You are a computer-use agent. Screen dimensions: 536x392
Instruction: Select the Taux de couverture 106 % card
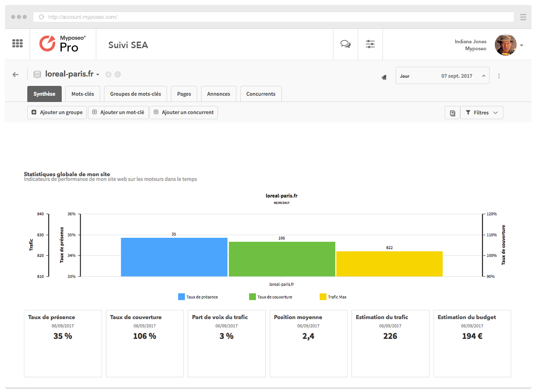[145, 343]
